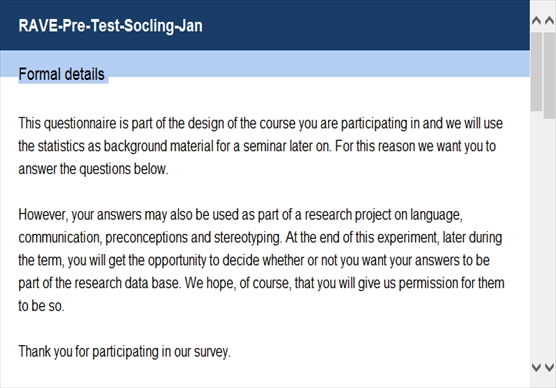
Task: Click the line starting "the term, you will get"
Action: click(254, 260)
